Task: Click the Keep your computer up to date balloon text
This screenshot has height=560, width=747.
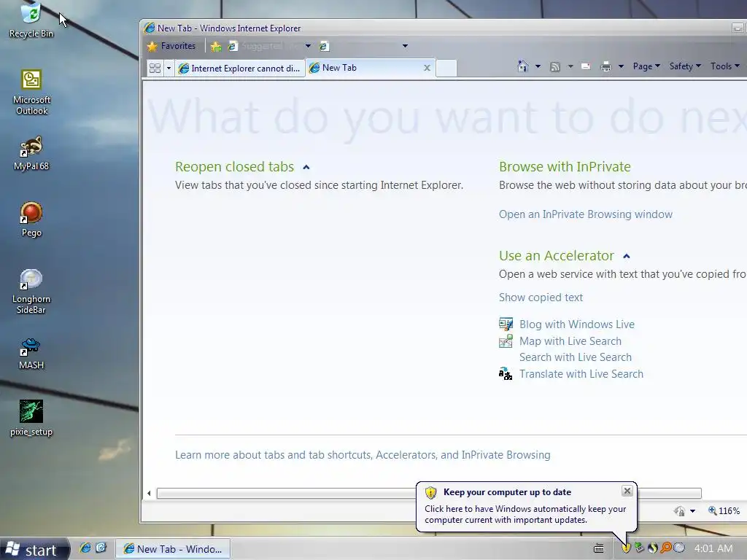Action: pos(525,514)
